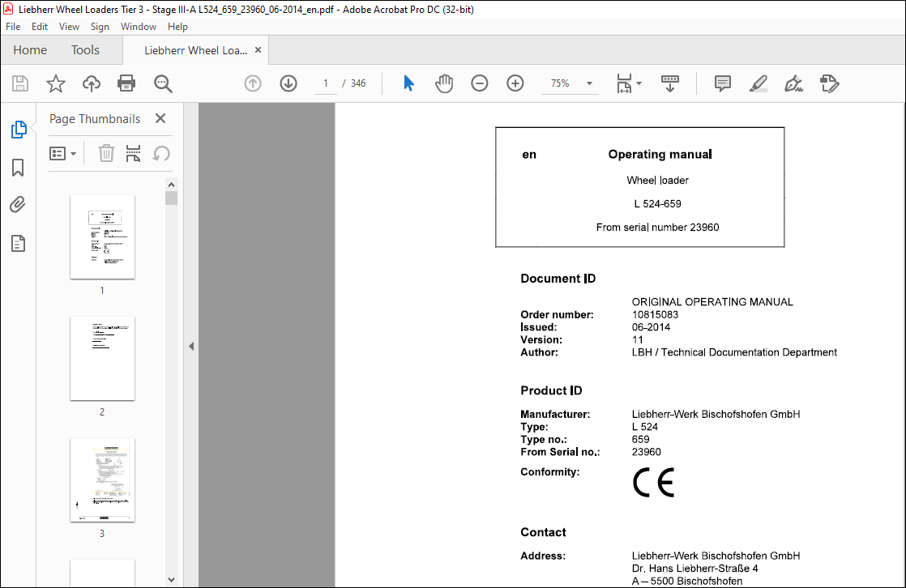
Task: Click the print pages thumbnail icon
Action: coord(134,154)
